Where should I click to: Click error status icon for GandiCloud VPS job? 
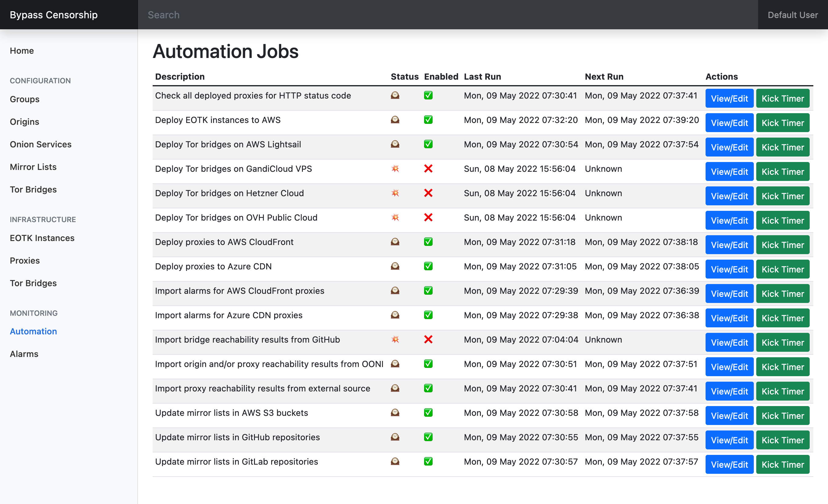coord(395,169)
